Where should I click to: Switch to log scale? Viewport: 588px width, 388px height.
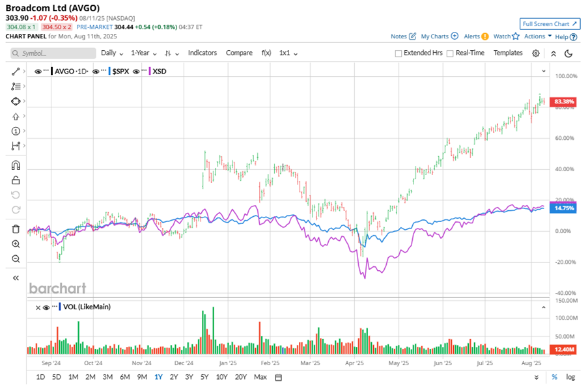[570, 377]
